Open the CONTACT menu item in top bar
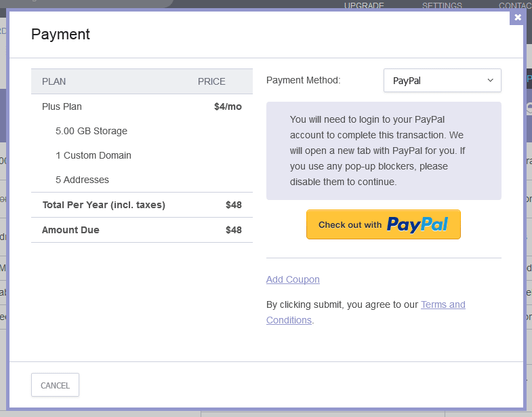Image resolution: width=532 pixels, height=417 pixels. [515, 5]
